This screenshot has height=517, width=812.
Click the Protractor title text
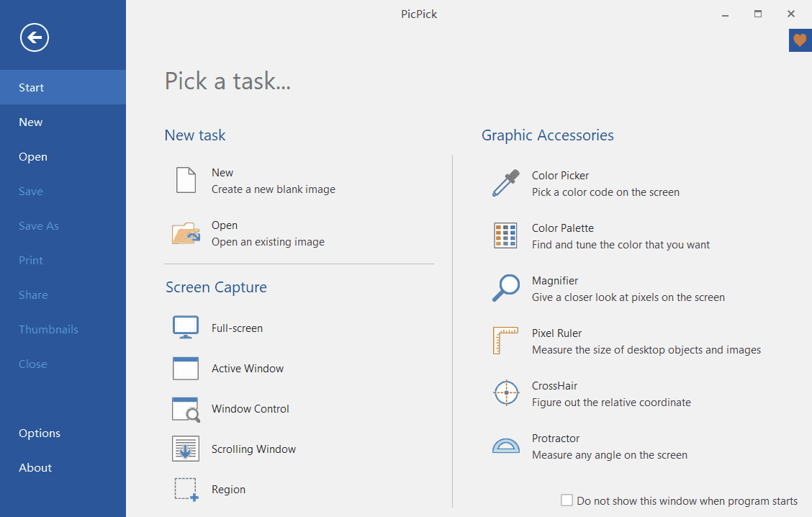556,439
